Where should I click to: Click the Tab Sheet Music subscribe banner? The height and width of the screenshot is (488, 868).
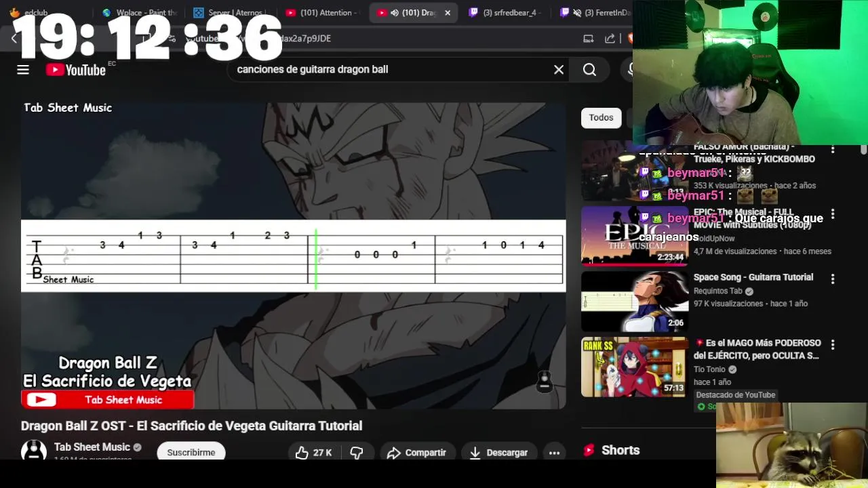(108, 400)
